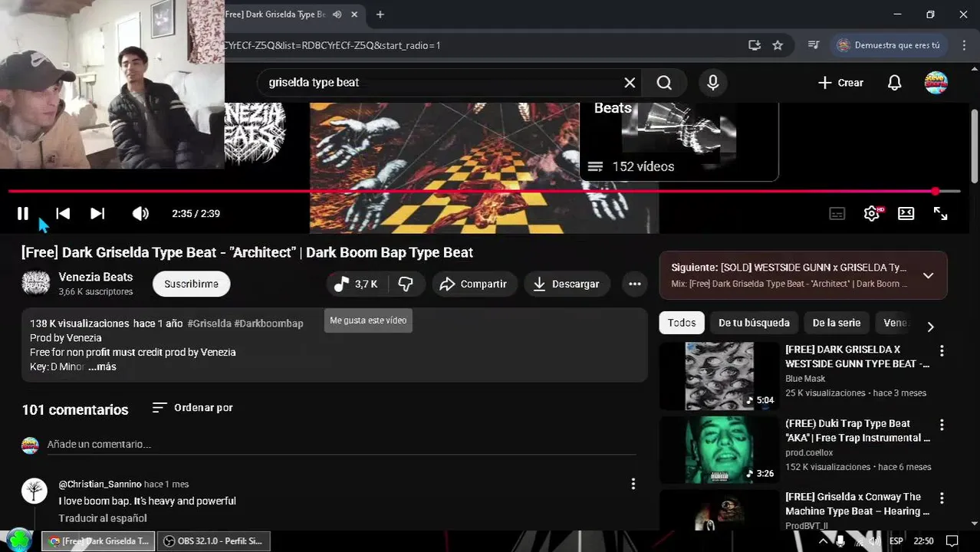
Task: Like the video with 3,7 K
Action: point(356,284)
